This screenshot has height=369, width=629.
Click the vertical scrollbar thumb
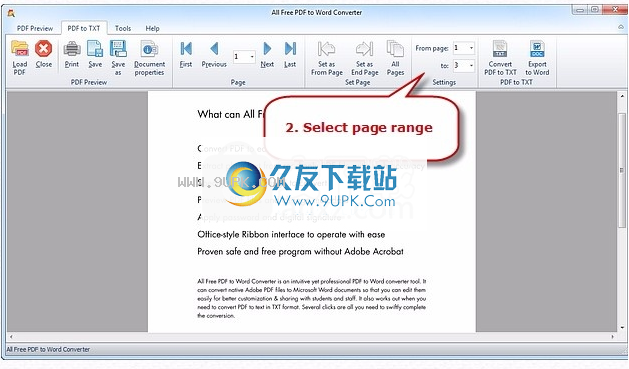(x=622, y=171)
